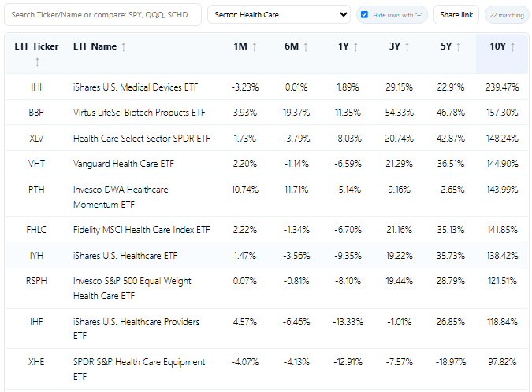
Task: Open the Invesco DWA Healthcare Momentum ETF row
Action: [x=121, y=196]
